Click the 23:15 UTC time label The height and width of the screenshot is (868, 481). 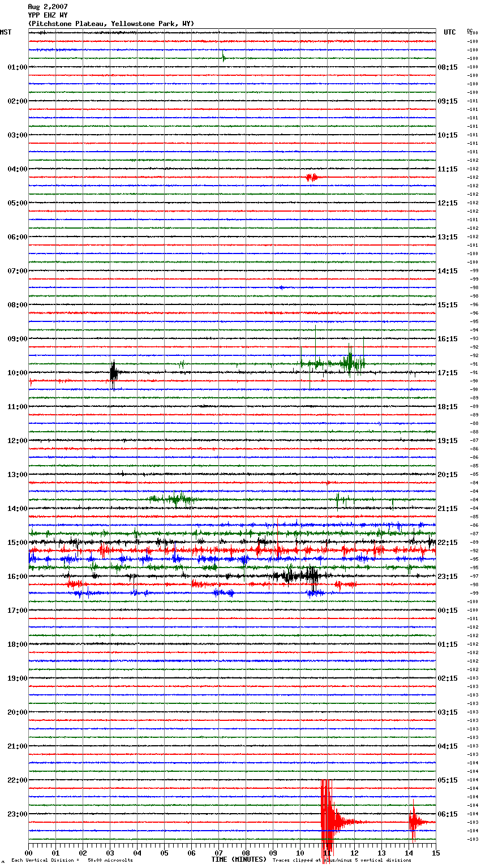click(448, 577)
